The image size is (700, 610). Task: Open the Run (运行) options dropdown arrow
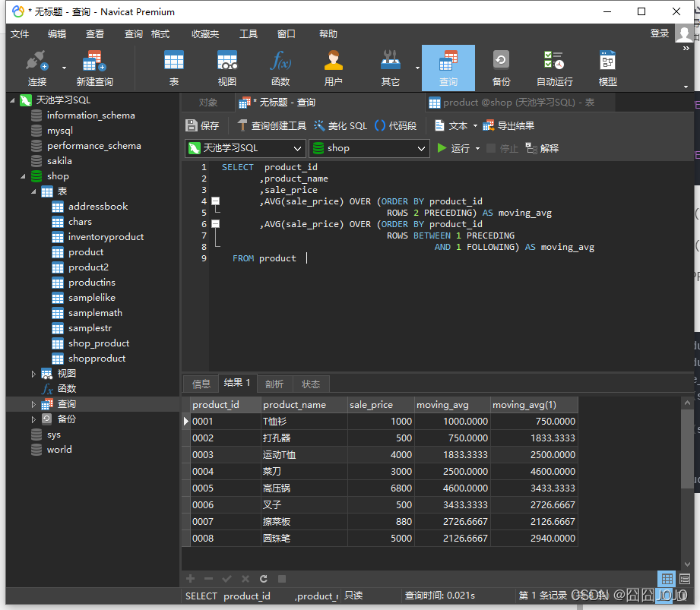pos(477,149)
